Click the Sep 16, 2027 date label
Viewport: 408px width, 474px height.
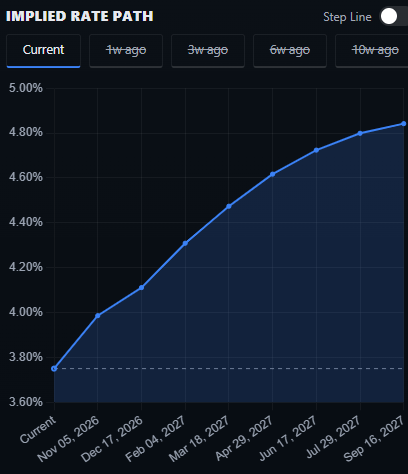coord(374,439)
